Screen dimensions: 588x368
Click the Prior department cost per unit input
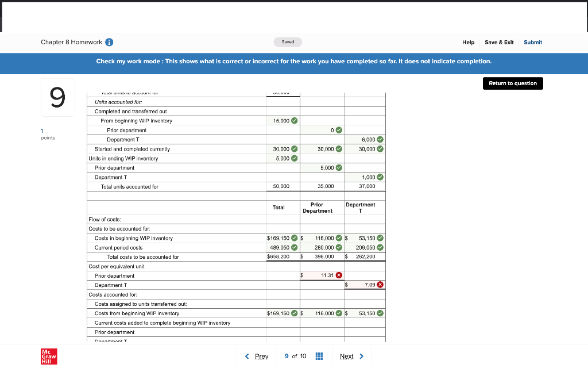[x=319, y=275]
